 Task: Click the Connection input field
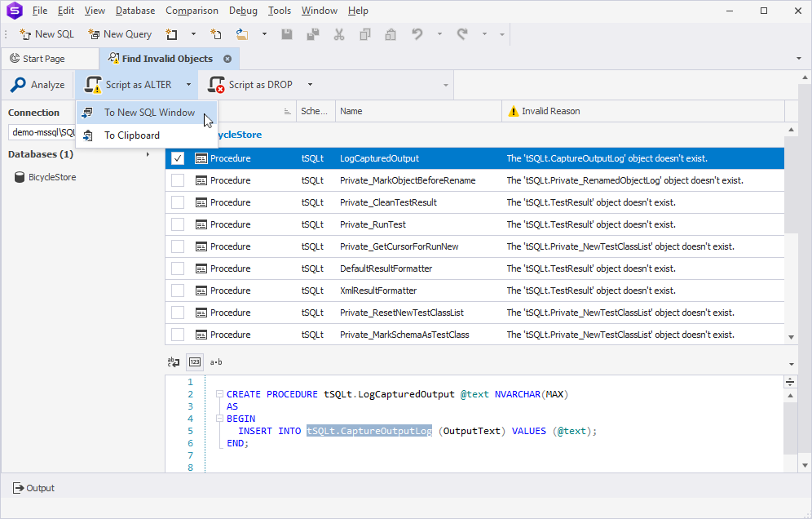(42, 132)
